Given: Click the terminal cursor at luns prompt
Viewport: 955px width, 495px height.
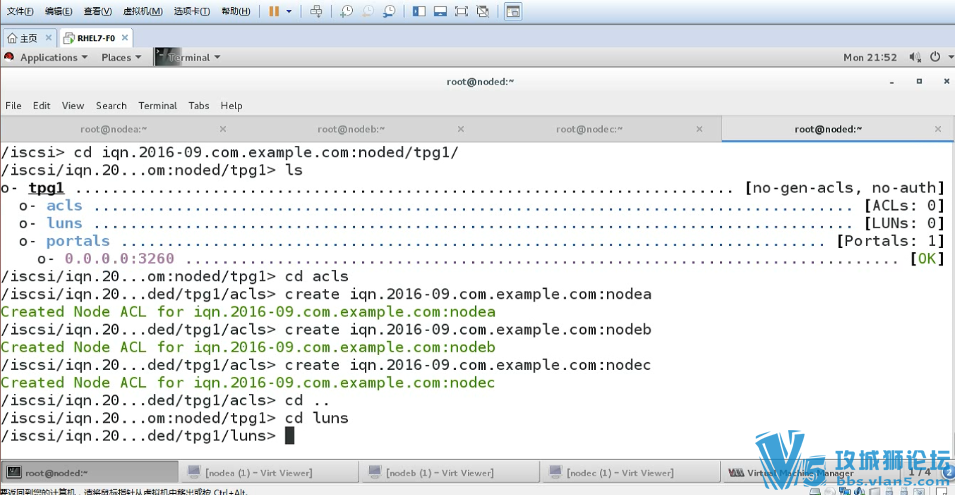Looking at the screenshot, I should click(289, 435).
